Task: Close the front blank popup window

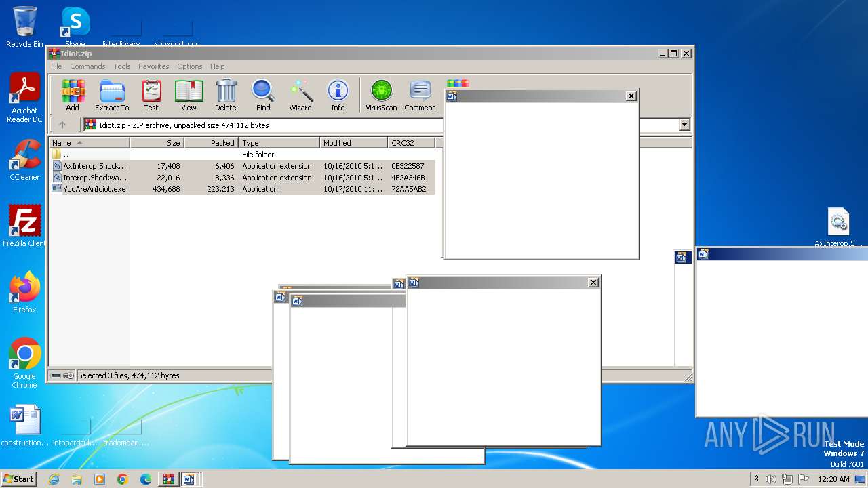Action: click(593, 282)
